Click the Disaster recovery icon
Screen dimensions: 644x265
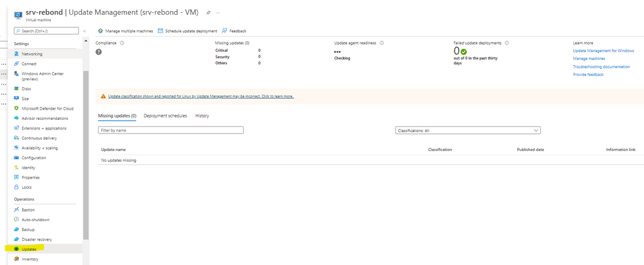coord(16,239)
